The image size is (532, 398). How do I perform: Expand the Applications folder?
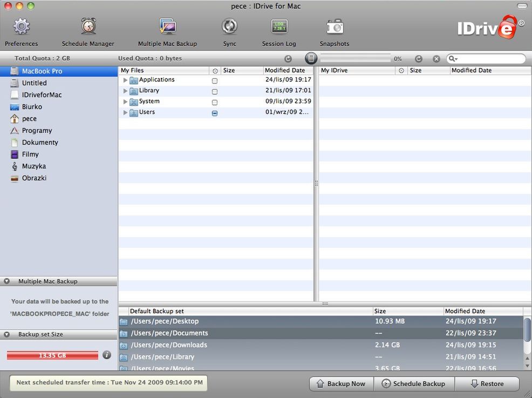125,80
